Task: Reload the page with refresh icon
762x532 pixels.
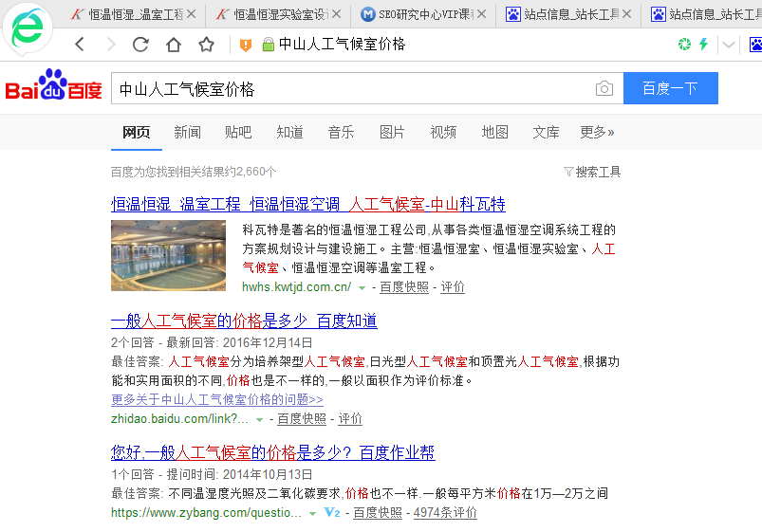Action: tap(141, 45)
